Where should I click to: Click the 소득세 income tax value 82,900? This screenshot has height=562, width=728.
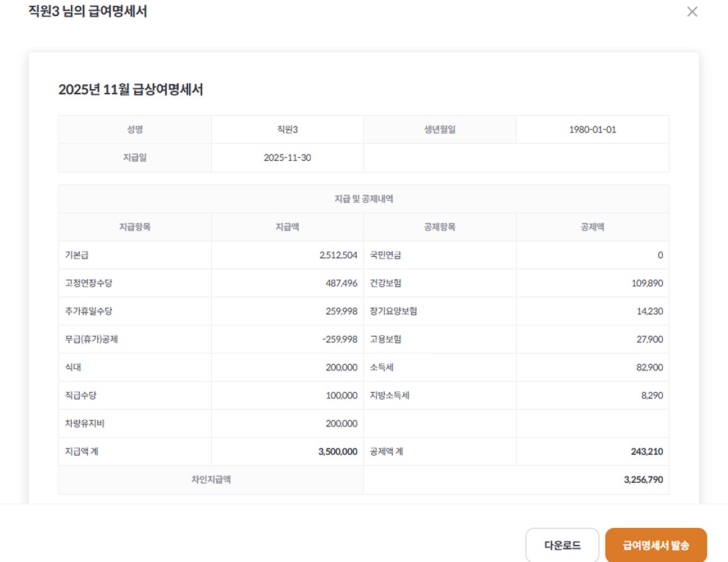[647, 367]
